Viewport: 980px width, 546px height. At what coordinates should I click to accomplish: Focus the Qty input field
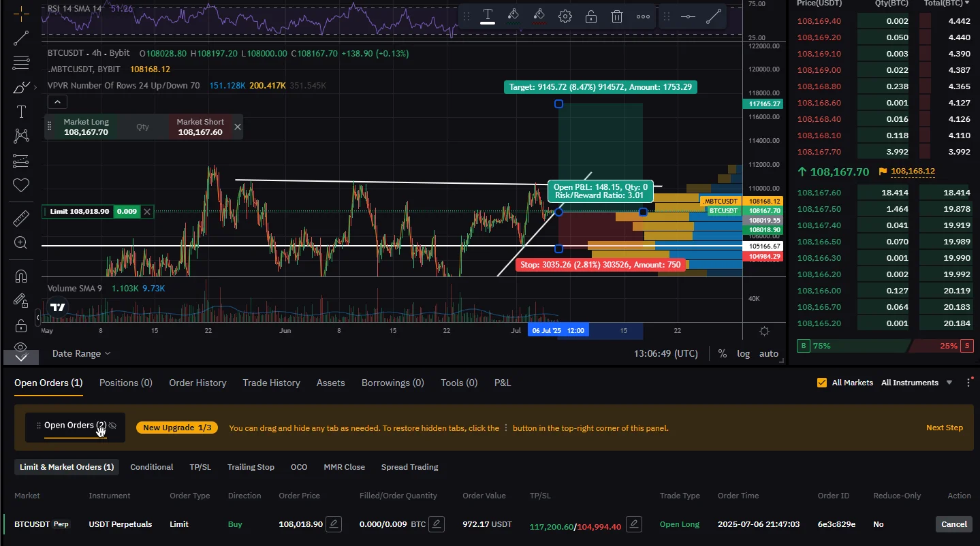tap(142, 127)
